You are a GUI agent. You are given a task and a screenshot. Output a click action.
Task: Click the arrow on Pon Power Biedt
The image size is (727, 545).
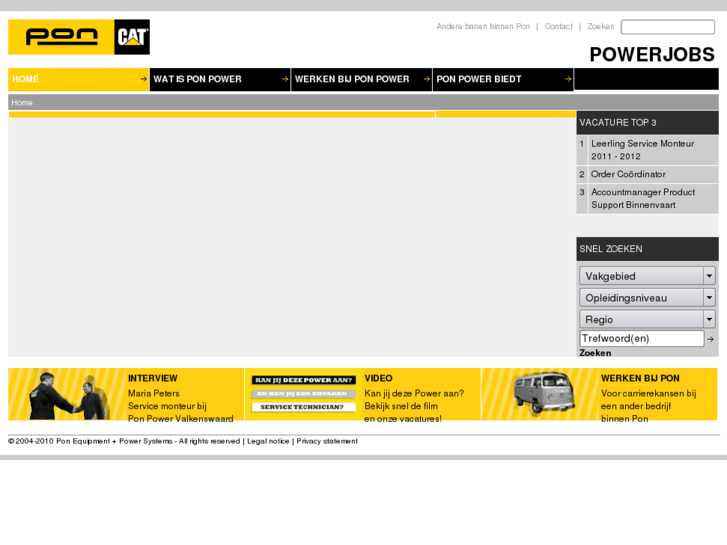coord(568,79)
